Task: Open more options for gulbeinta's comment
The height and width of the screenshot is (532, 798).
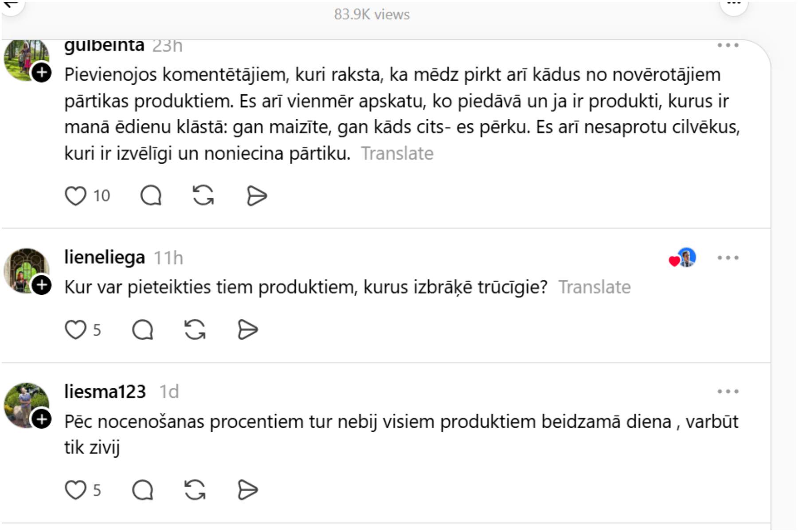Action: tap(728, 45)
